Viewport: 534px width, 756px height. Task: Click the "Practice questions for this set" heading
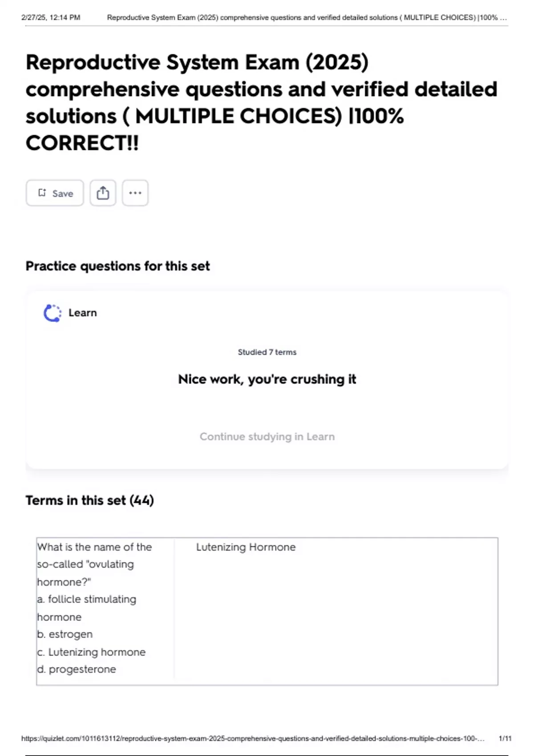(117, 266)
